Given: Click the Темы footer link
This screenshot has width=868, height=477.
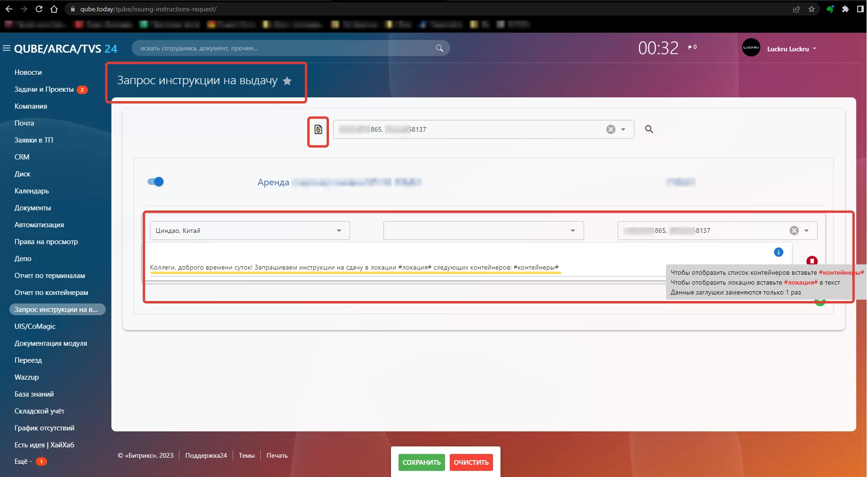Looking at the screenshot, I should click(246, 455).
